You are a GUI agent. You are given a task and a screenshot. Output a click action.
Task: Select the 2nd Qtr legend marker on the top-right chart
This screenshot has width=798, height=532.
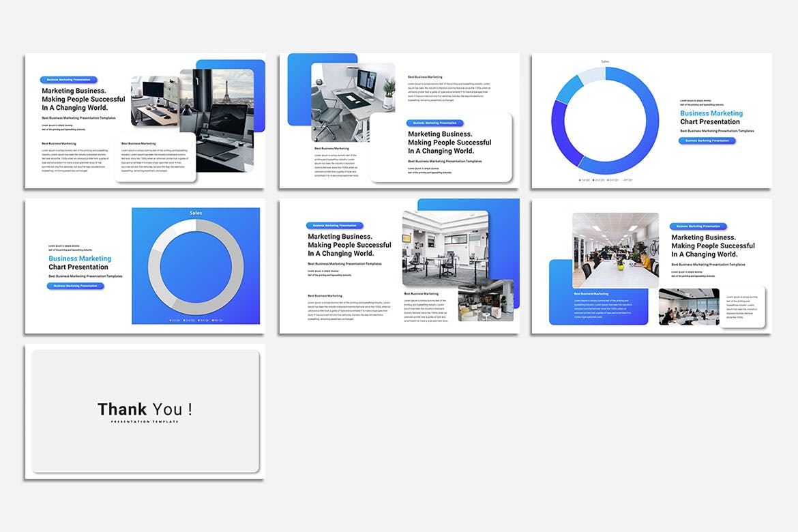(595, 179)
